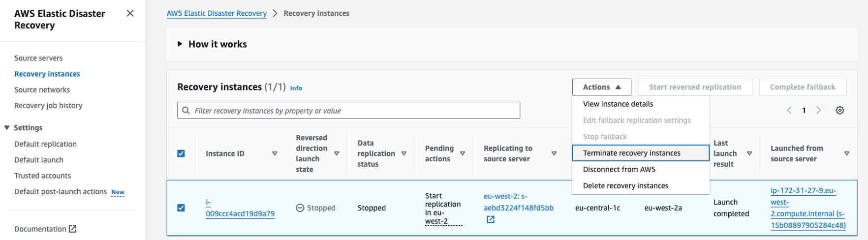This screenshot has width=868, height=240.
Task: Choose Disconnect from AWS in menu
Action: [x=619, y=169]
